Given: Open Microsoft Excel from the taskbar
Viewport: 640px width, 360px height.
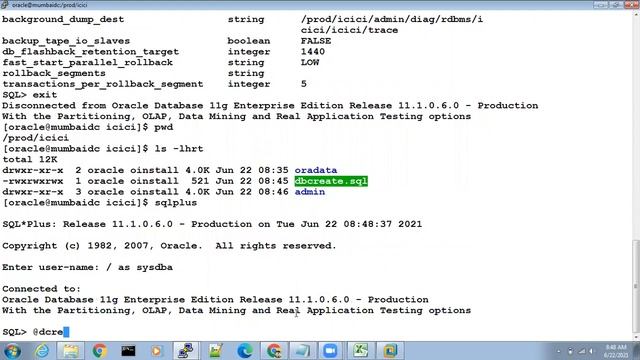Looking at the screenshot, I should pos(360,351).
